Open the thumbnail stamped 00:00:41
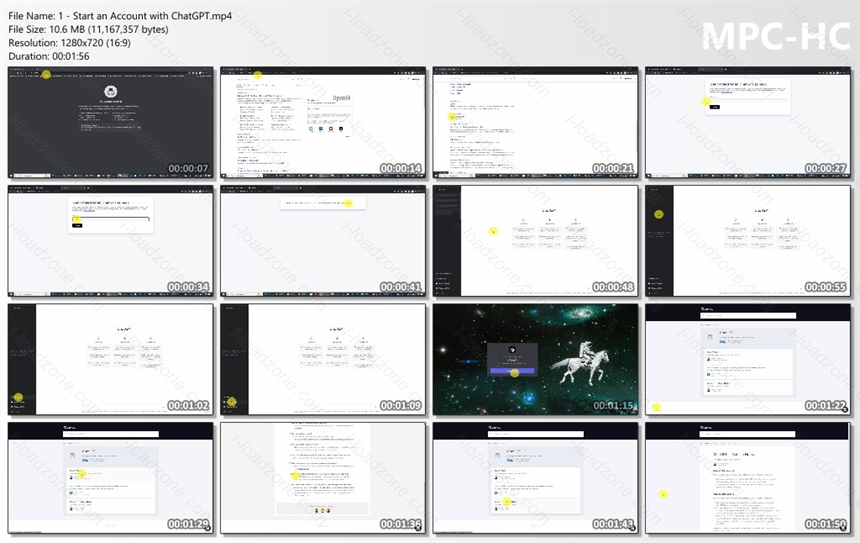The width and height of the screenshot is (860, 543). (x=323, y=241)
